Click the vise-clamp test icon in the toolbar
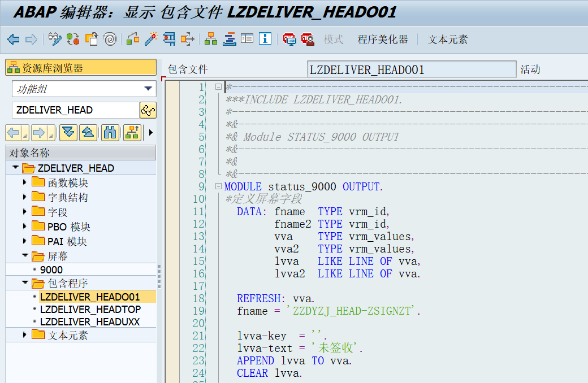 (169, 39)
